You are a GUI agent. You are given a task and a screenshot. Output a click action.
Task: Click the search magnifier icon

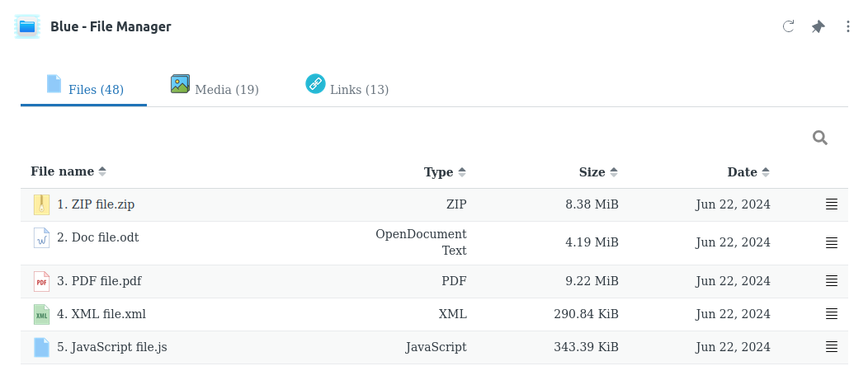pyautogui.click(x=819, y=138)
